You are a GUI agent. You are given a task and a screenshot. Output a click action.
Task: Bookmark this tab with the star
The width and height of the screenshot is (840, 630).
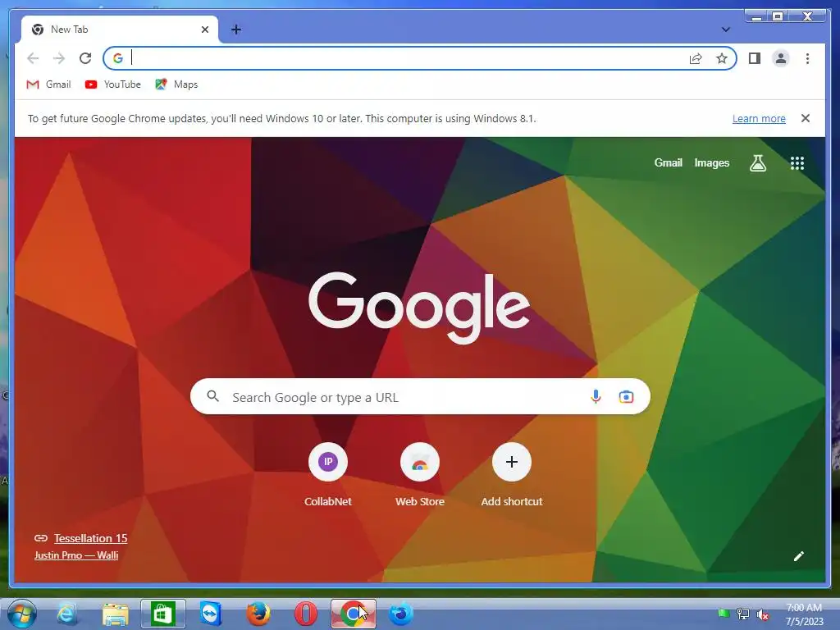(x=722, y=58)
